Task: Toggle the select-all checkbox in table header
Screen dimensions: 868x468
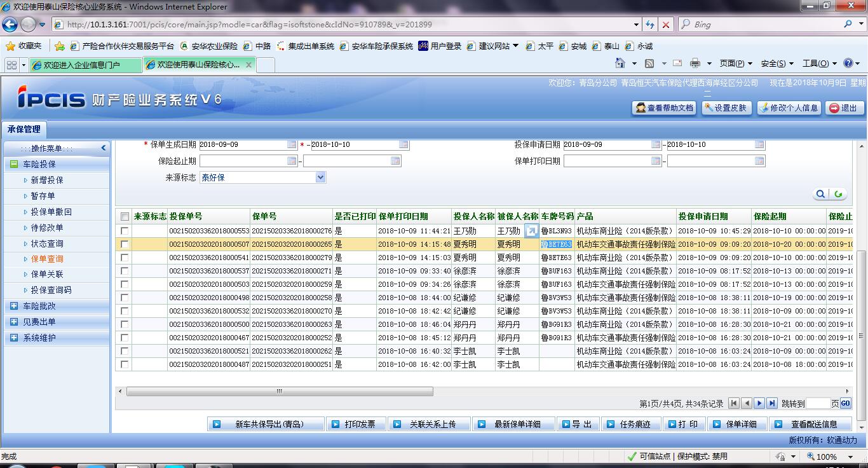Action: [125, 217]
